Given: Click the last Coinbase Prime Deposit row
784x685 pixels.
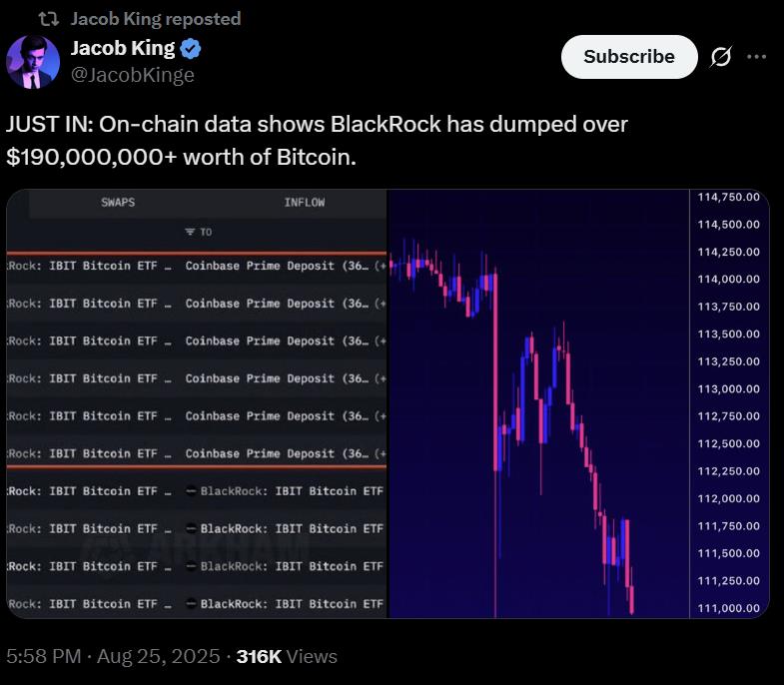Looking at the screenshot, I should 197,453.
